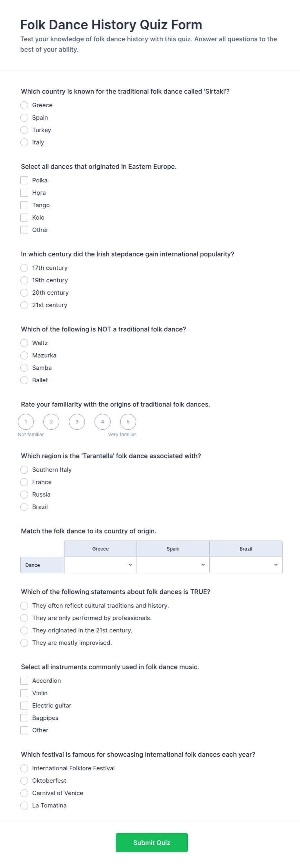Viewport: 300px width, 868px height.
Task: Choose rating 5 Very familiar
Action: [x=128, y=422]
